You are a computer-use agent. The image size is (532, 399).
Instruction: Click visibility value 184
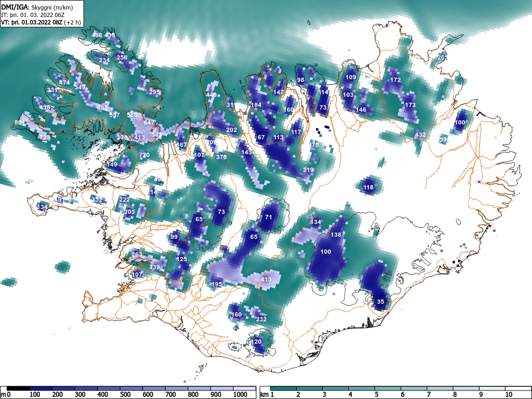pyautogui.click(x=256, y=105)
